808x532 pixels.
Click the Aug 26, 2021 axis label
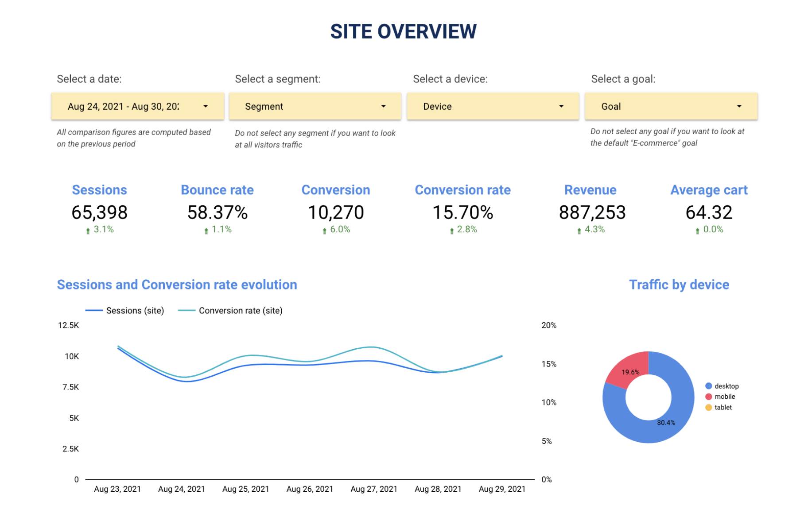pyautogui.click(x=310, y=489)
